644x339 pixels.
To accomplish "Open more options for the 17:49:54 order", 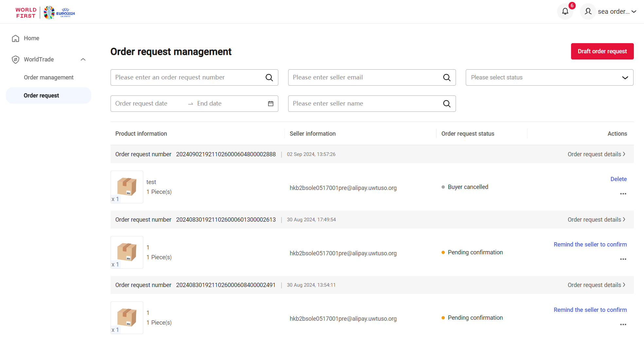I will coord(623,259).
